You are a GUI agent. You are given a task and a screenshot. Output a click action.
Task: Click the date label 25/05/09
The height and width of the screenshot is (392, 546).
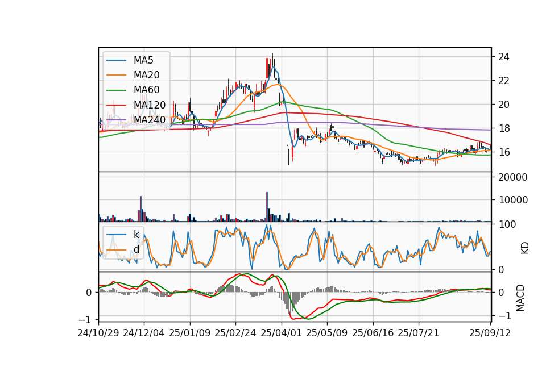click(327, 333)
